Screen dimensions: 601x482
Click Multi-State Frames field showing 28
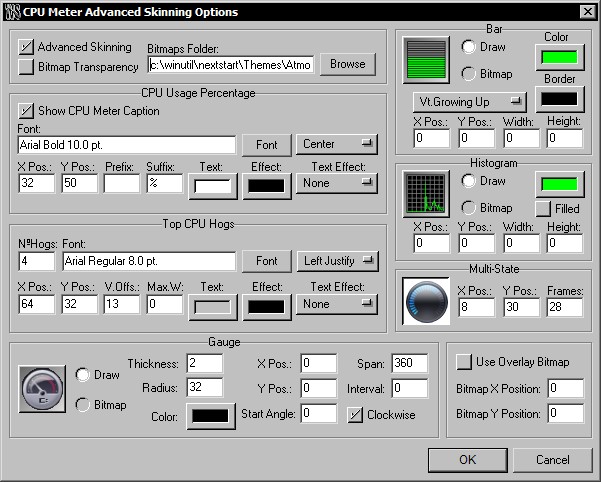565,307
